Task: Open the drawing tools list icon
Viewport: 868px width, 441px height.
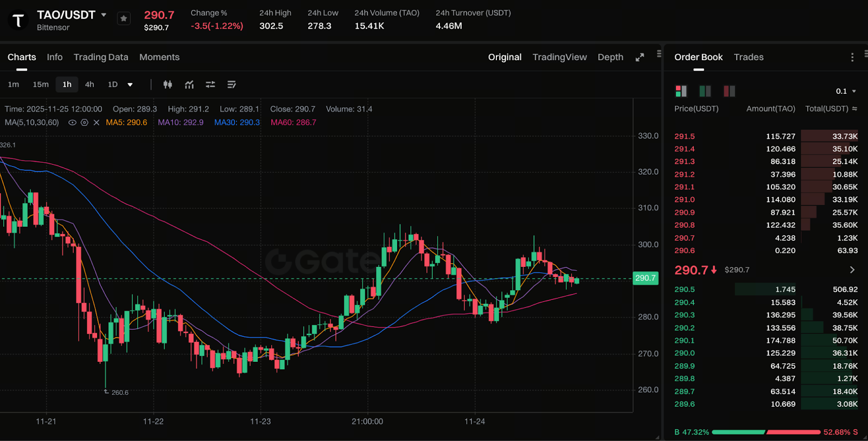Action: [232, 85]
